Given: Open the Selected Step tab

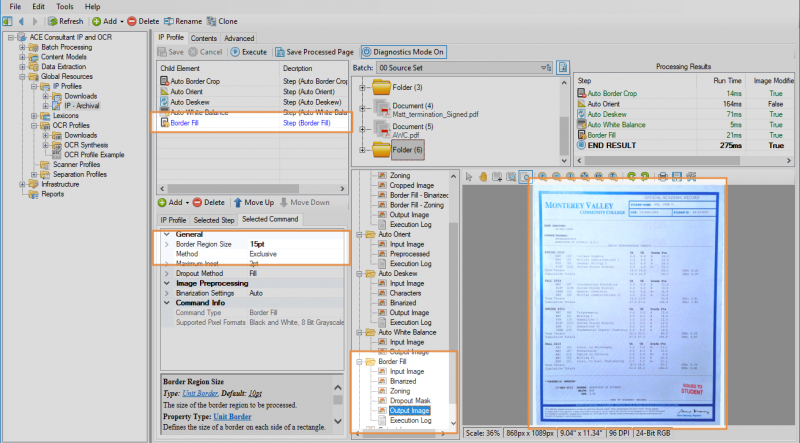Looking at the screenshot, I should [x=214, y=220].
